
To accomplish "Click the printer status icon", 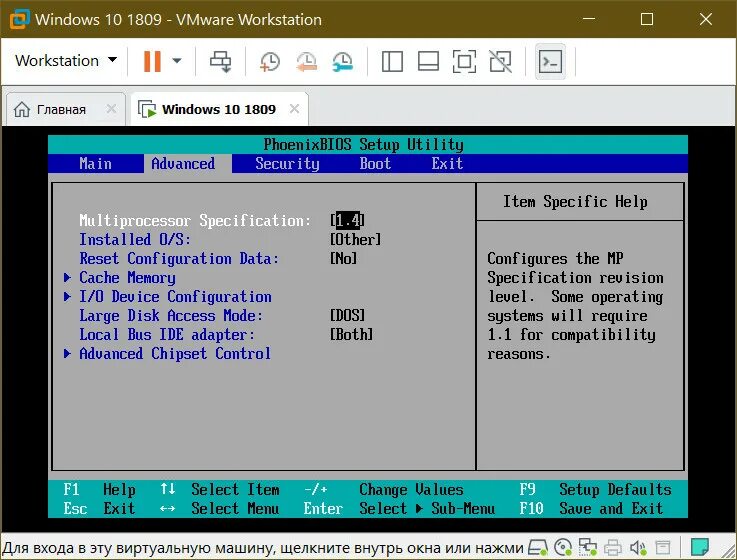I will [x=613, y=547].
